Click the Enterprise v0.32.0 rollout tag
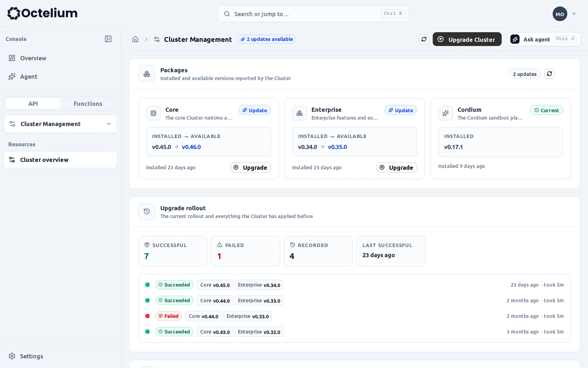Viewport: 588px width, 368px height. click(259, 332)
